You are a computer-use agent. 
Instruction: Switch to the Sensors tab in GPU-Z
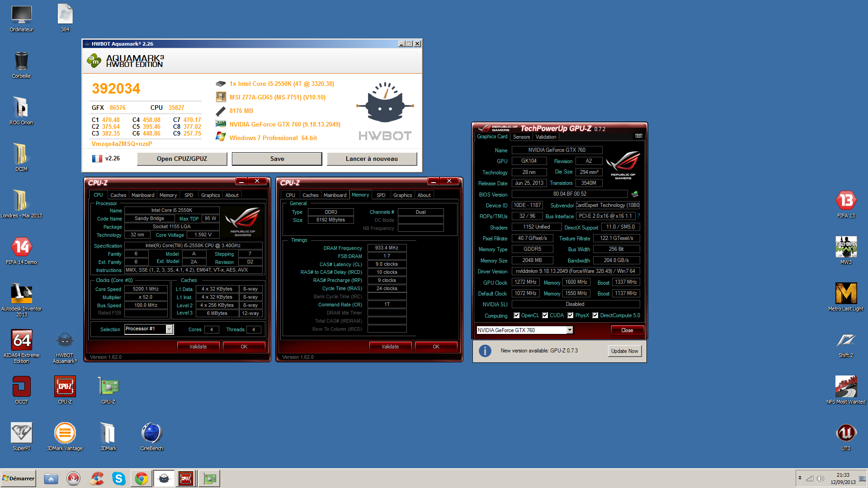pyautogui.click(x=521, y=137)
